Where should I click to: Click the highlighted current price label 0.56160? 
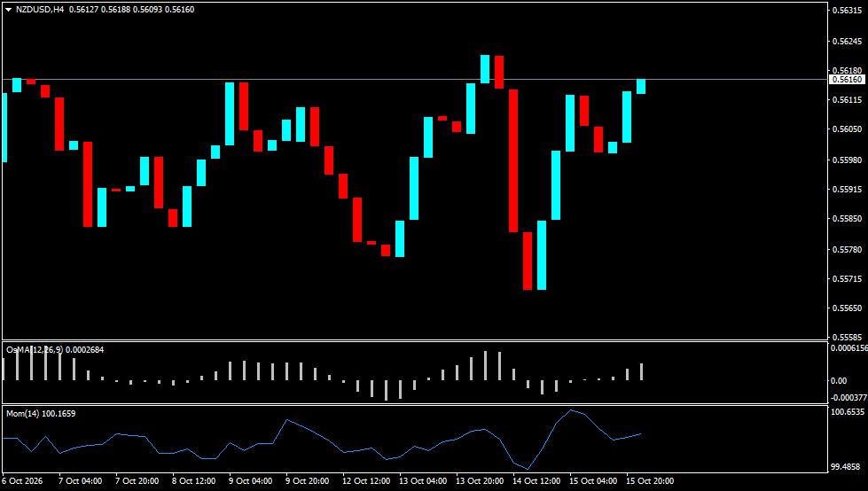click(847, 80)
